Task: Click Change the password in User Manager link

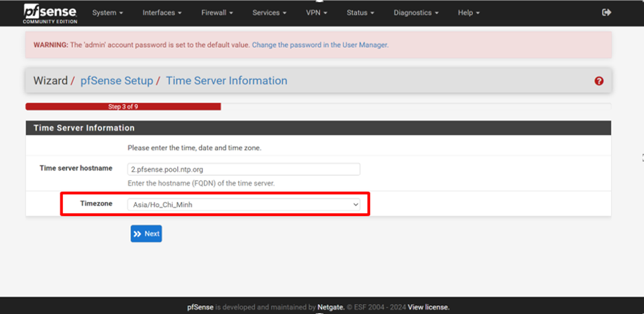Action: [x=320, y=45]
